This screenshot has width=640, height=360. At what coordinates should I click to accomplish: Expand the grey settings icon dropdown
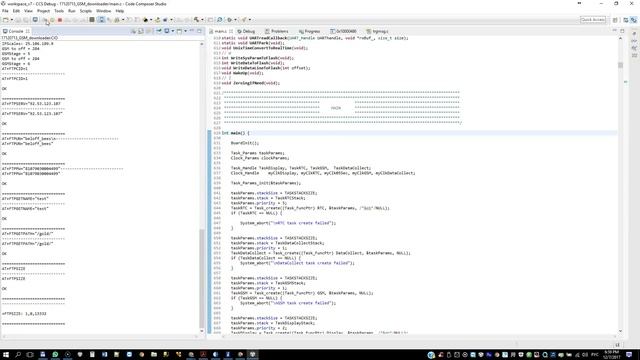click(x=235, y=20)
